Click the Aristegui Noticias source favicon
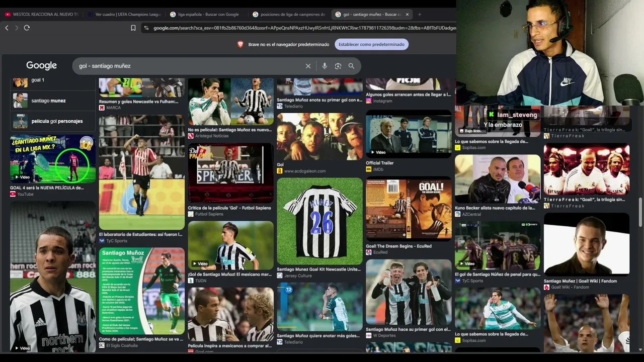The height and width of the screenshot is (362, 644). [191, 136]
